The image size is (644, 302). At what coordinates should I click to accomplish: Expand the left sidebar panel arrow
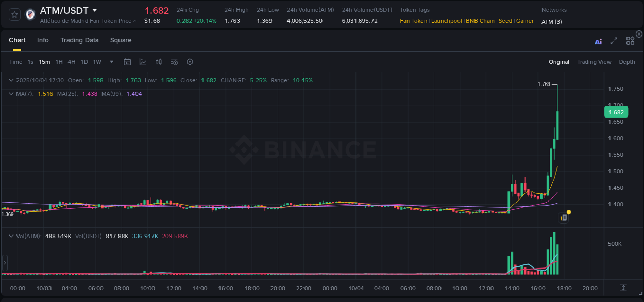point(4,263)
